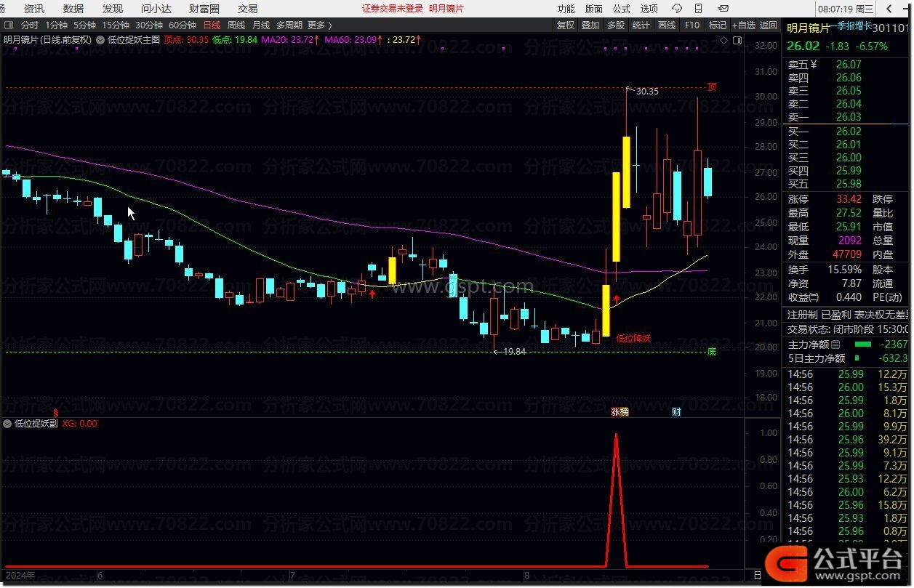Open the 财富圈 menu

point(204,9)
